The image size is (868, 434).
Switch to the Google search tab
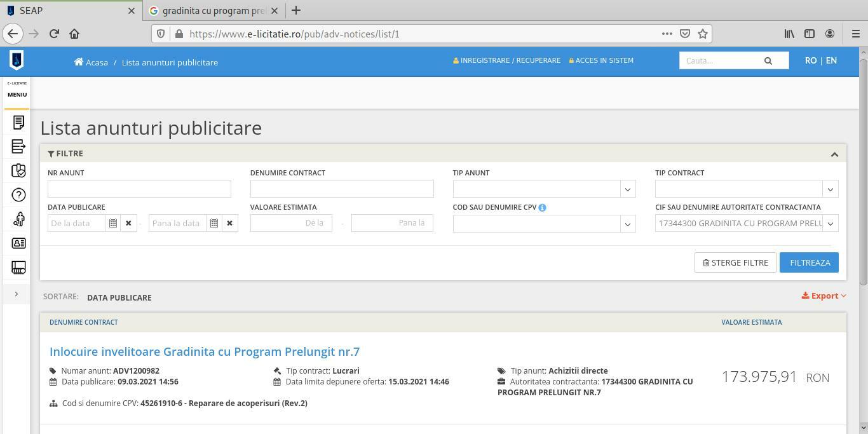click(213, 11)
